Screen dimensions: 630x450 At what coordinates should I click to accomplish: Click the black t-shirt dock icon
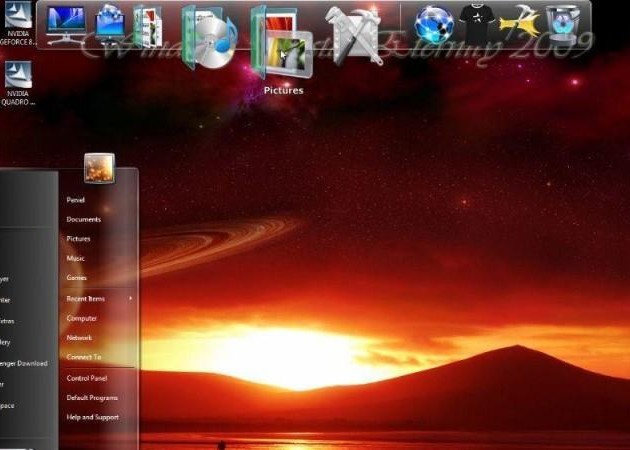[478, 22]
